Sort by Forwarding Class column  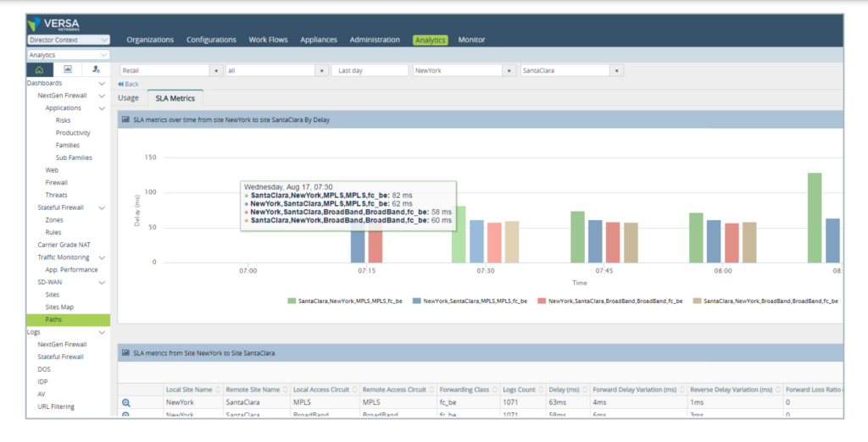(x=468, y=390)
